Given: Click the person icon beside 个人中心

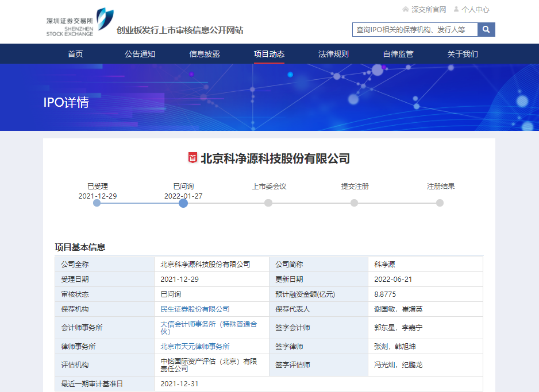Looking at the screenshot, I should (x=456, y=9).
